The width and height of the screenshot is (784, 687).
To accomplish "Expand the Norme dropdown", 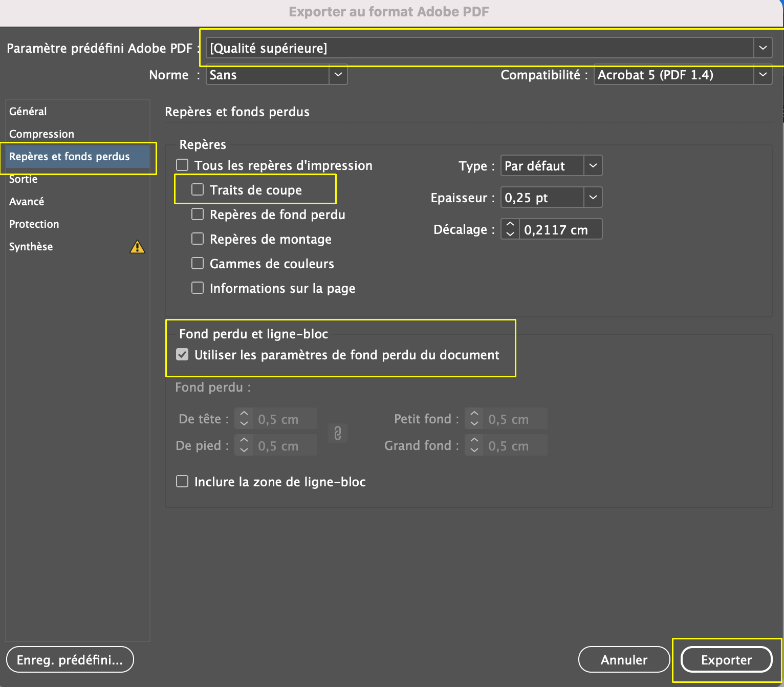I will pos(338,75).
